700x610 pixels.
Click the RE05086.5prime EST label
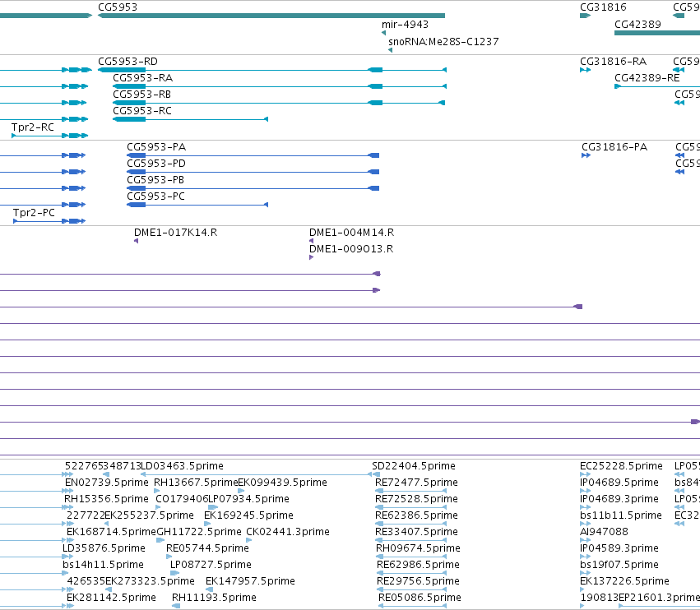[x=420, y=598]
